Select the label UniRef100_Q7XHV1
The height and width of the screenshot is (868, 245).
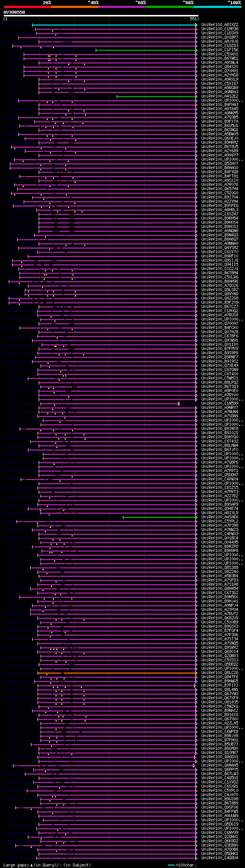[220, 71]
